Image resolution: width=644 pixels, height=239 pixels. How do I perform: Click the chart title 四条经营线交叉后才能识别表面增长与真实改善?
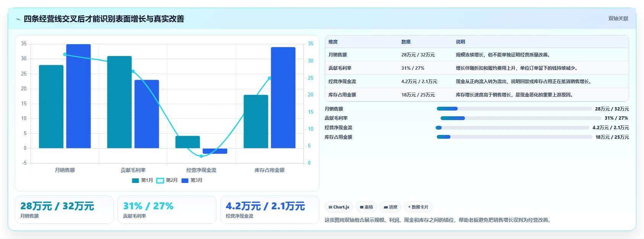tap(104, 19)
